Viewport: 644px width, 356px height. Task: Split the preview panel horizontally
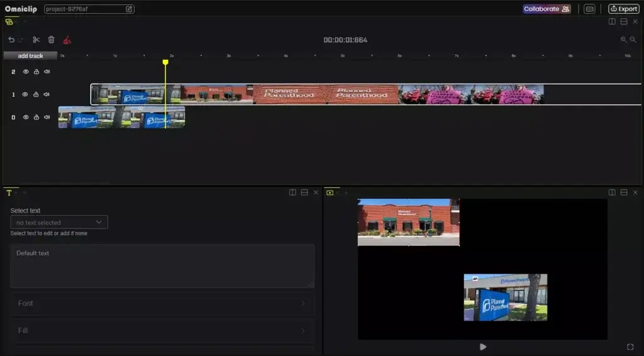623,192
